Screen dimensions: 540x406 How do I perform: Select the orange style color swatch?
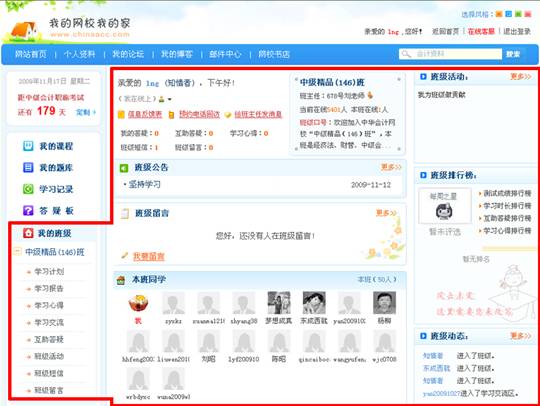[x=499, y=14]
